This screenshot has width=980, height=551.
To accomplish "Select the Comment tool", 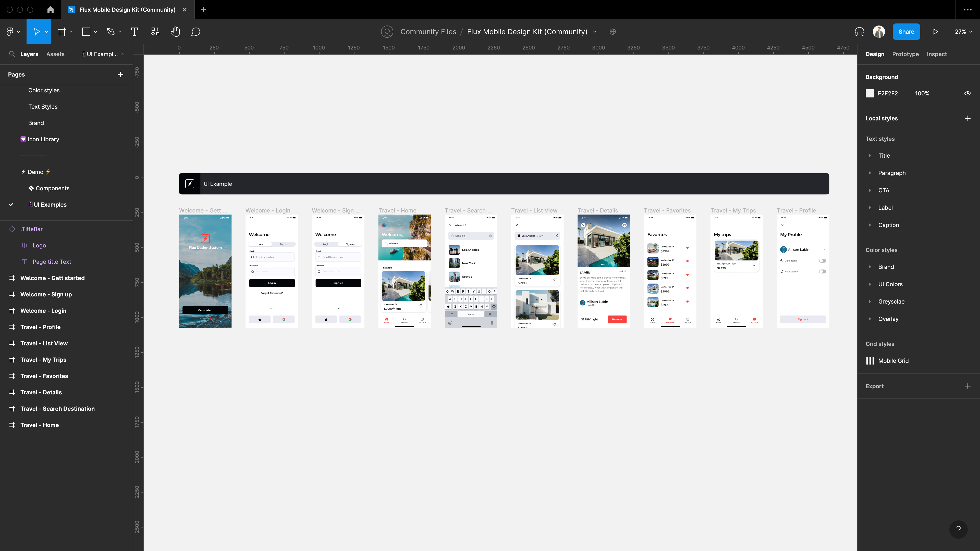I will pos(195,32).
